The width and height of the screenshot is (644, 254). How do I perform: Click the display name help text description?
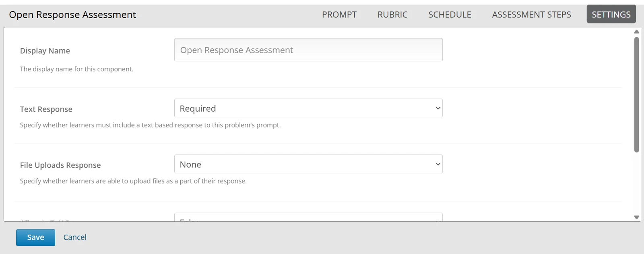76,69
